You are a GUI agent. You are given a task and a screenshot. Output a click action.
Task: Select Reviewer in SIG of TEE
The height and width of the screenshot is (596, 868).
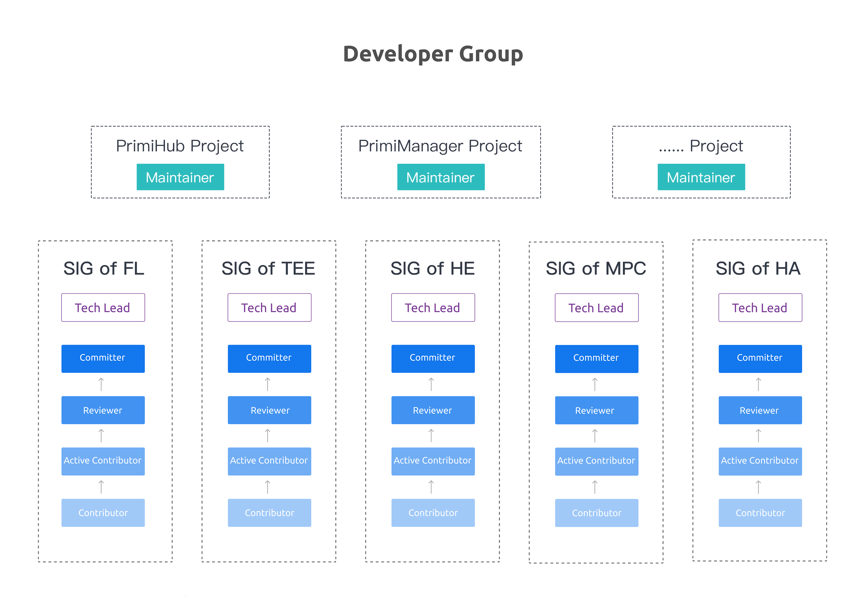(269, 410)
